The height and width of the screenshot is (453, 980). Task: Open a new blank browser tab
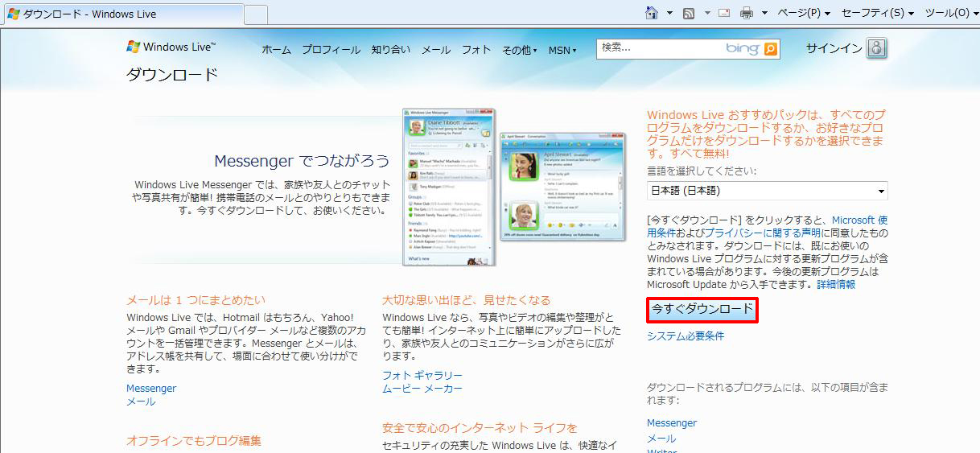pos(256,14)
